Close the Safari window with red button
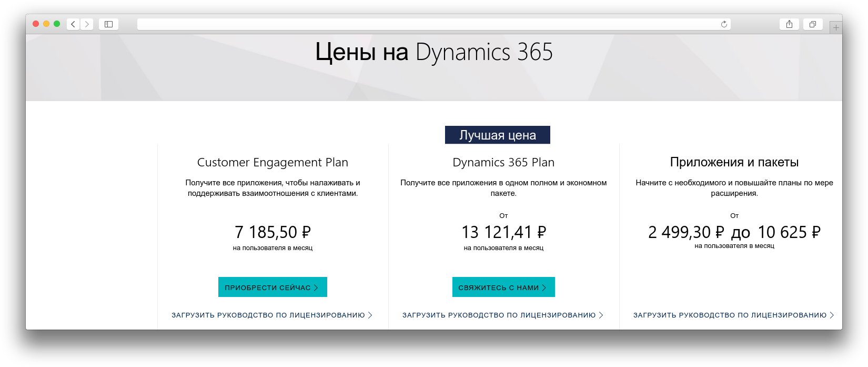Viewport: 868px width, 367px height. tap(36, 24)
